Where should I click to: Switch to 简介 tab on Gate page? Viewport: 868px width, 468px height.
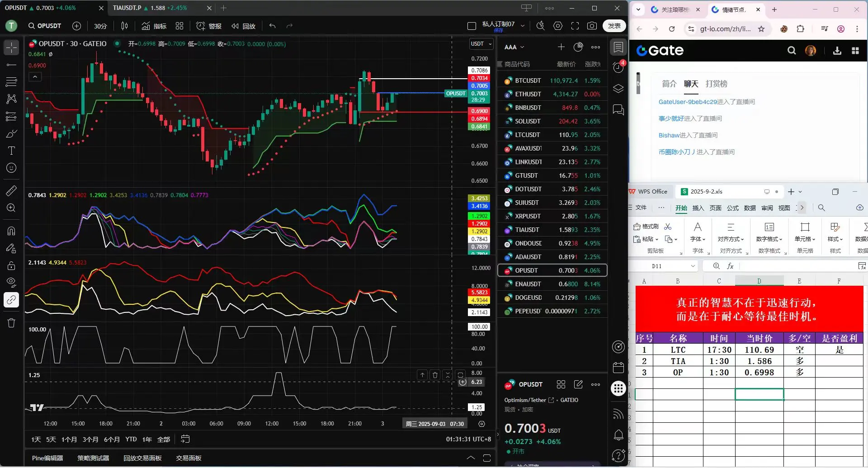(x=669, y=84)
